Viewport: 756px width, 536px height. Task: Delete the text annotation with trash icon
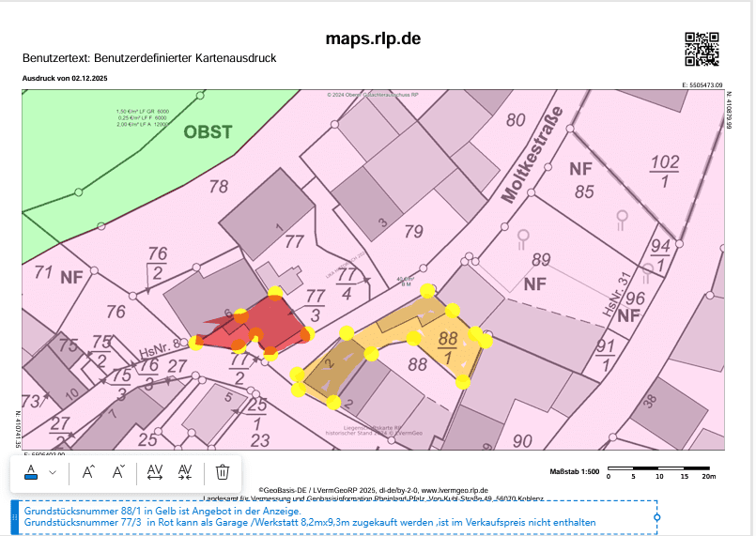[223, 471]
